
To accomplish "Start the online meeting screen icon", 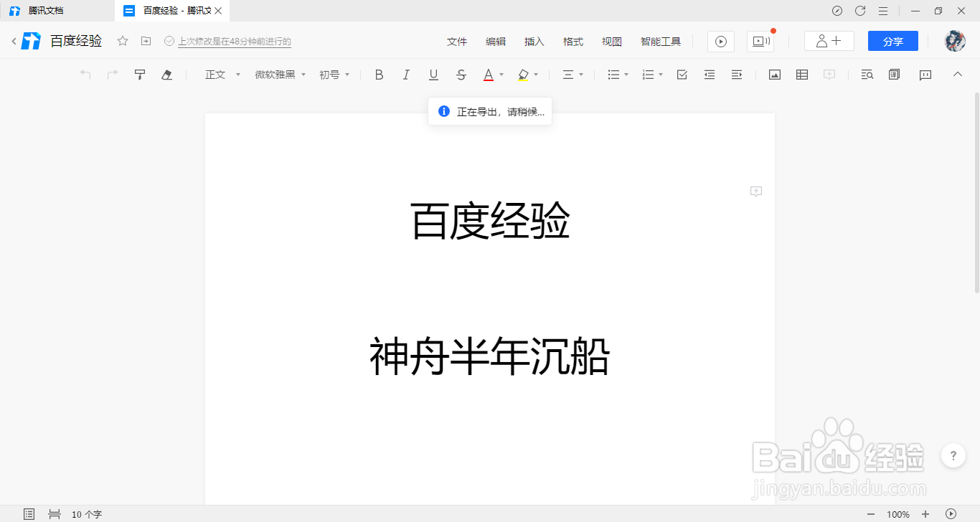I will tap(760, 42).
